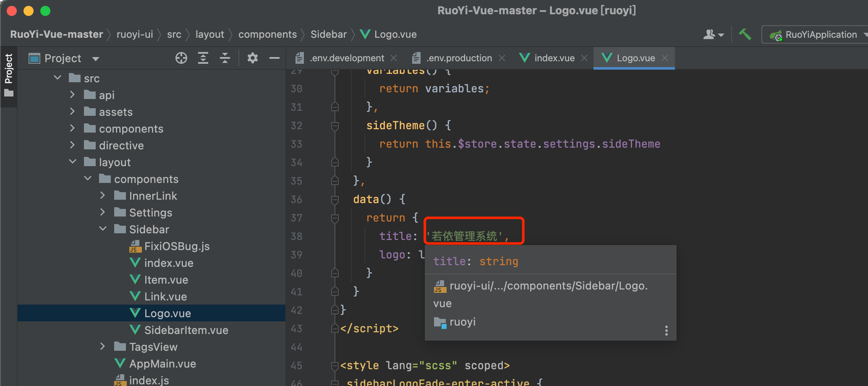
Task: Expand the TagsView folder
Action: [x=102, y=346]
